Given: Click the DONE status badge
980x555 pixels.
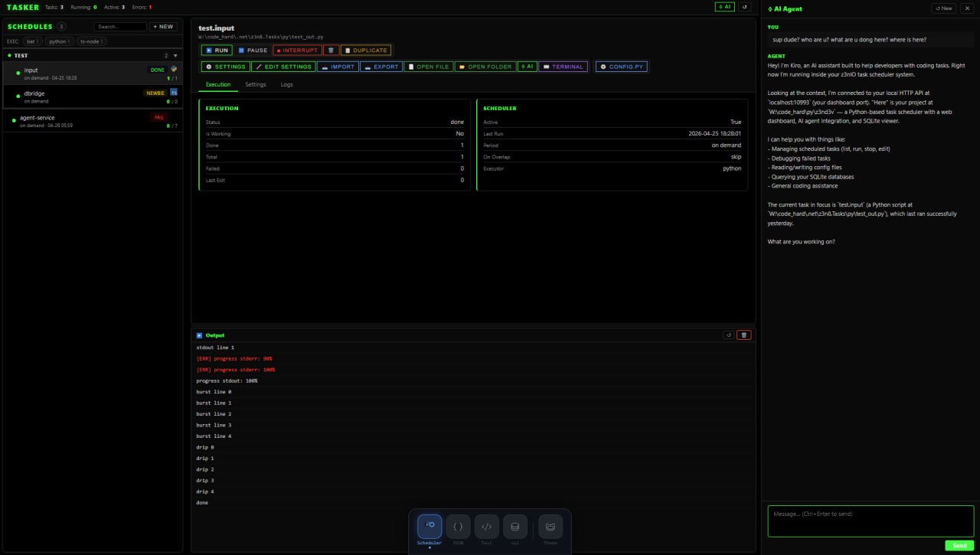Looking at the screenshot, I should [157, 70].
